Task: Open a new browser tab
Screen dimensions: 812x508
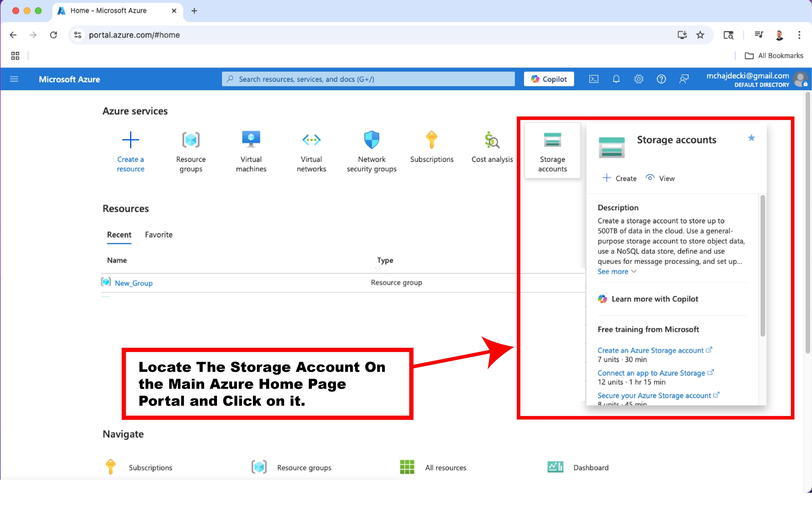Action: [194, 11]
